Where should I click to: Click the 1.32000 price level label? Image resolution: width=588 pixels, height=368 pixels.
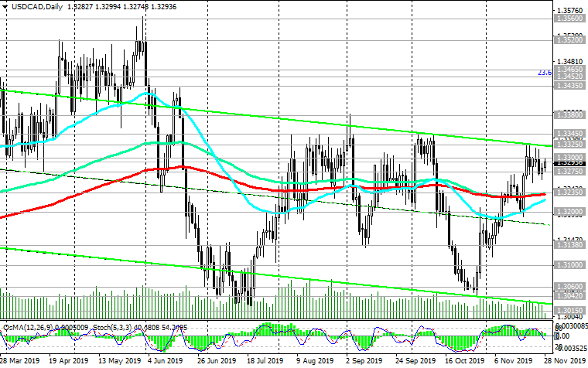569,211
